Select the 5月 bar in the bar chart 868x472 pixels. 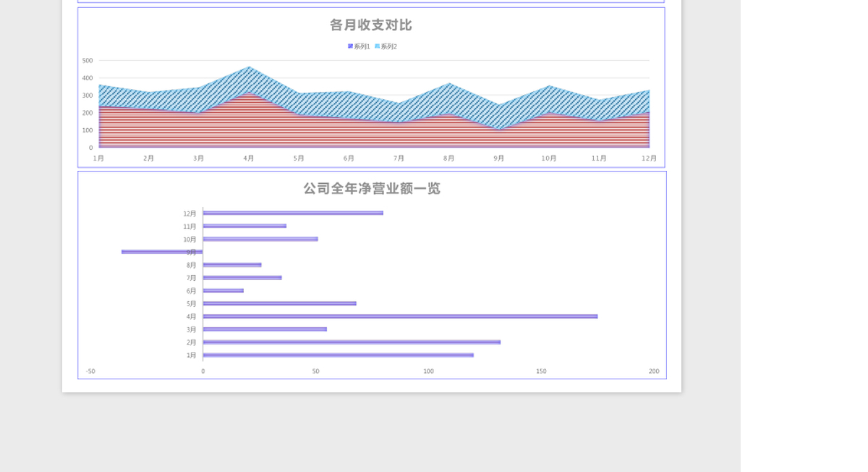click(x=280, y=303)
